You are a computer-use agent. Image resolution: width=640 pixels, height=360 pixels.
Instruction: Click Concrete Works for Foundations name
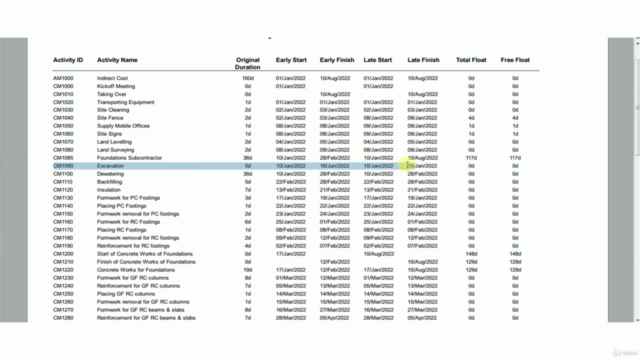click(136, 270)
